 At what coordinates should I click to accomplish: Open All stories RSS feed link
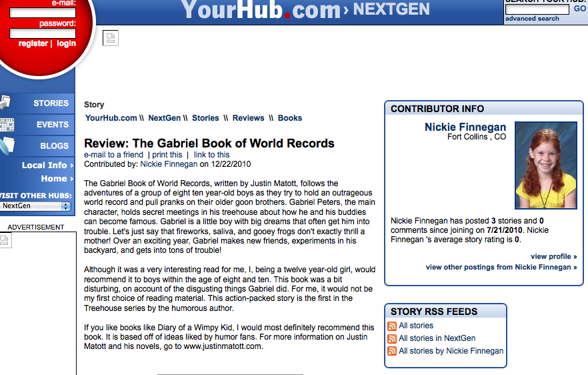(416, 326)
